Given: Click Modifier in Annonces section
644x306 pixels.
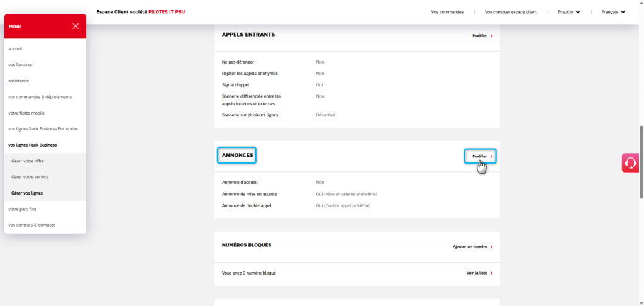Looking at the screenshot, I should click(482, 156).
